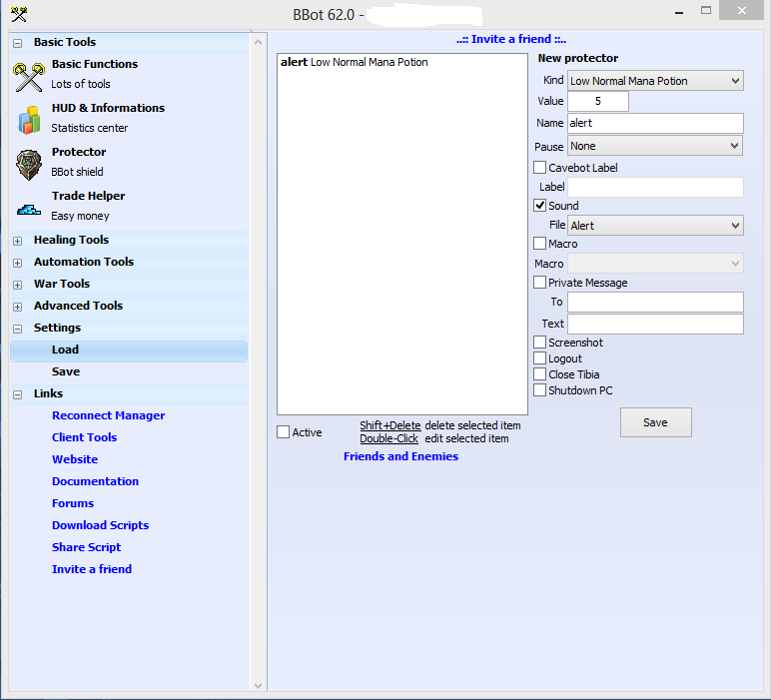Enable the Private Message checkbox
The height and width of the screenshot is (700, 771).
(540, 283)
